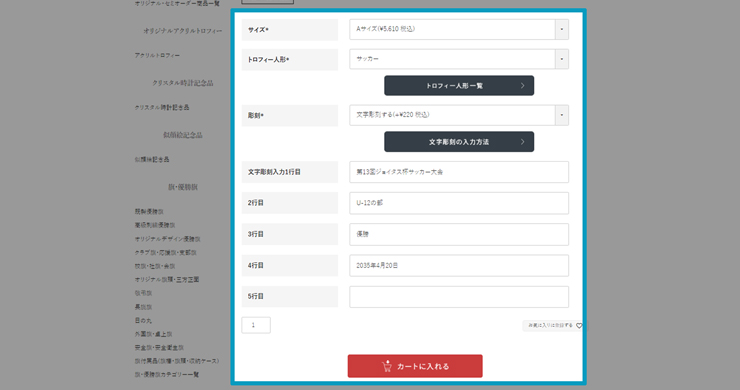Click the cart icon on the red button
Image resolution: width=740 pixels, height=390 pixels.
tap(387, 366)
